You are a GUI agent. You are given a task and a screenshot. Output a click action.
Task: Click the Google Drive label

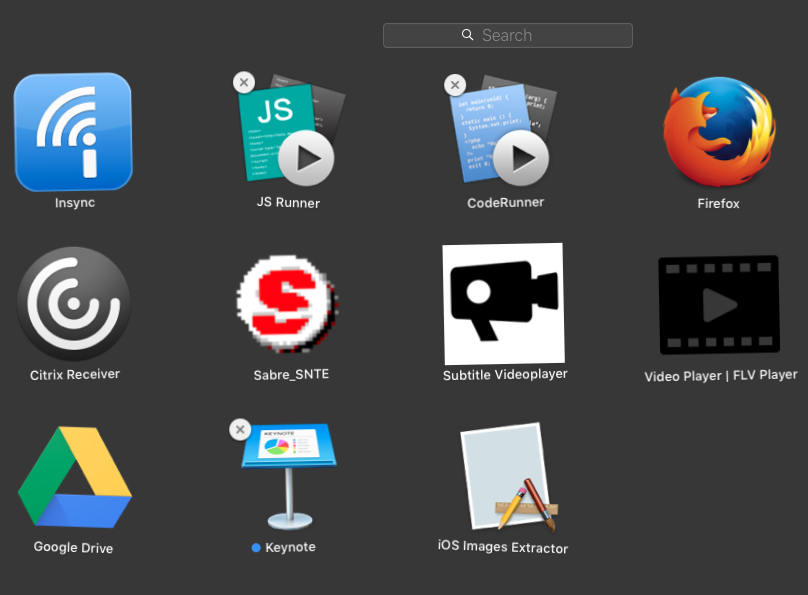[x=73, y=547]
